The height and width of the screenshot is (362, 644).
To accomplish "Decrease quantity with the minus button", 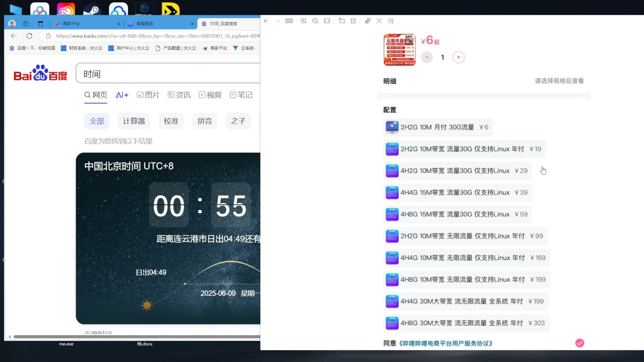I will pyautogui.click(x=427, y=57).
